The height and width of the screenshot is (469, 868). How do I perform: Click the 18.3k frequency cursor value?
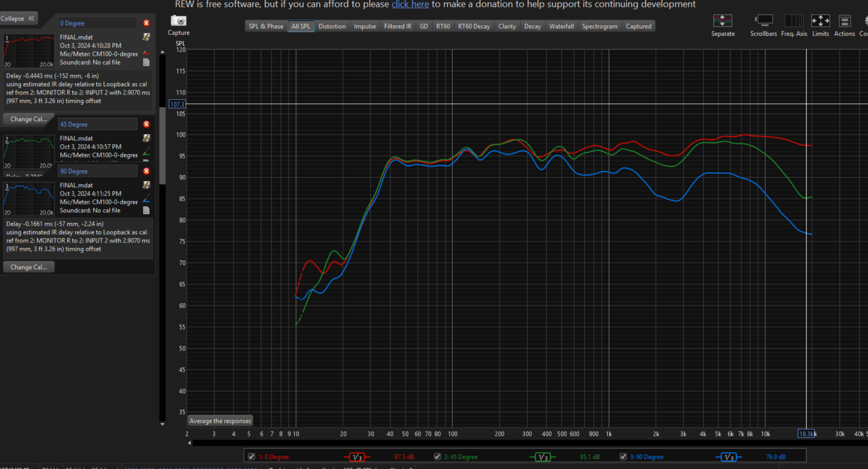coord(806,433)
